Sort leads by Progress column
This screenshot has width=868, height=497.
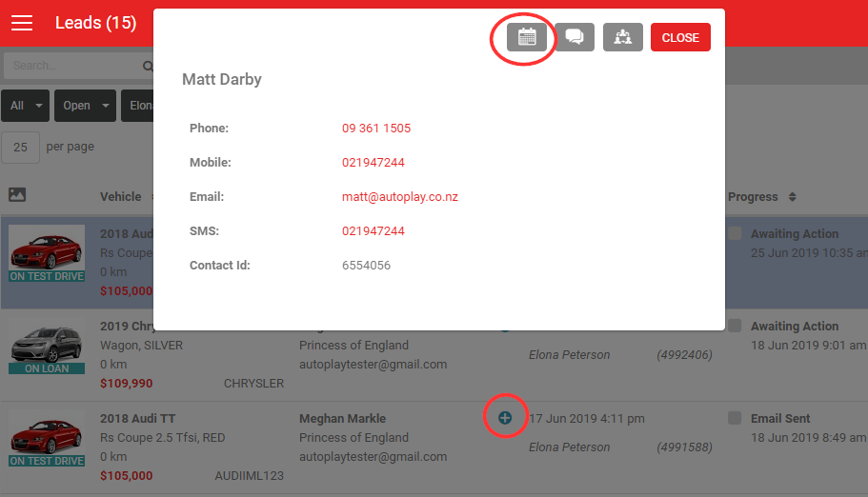point(761,197)
